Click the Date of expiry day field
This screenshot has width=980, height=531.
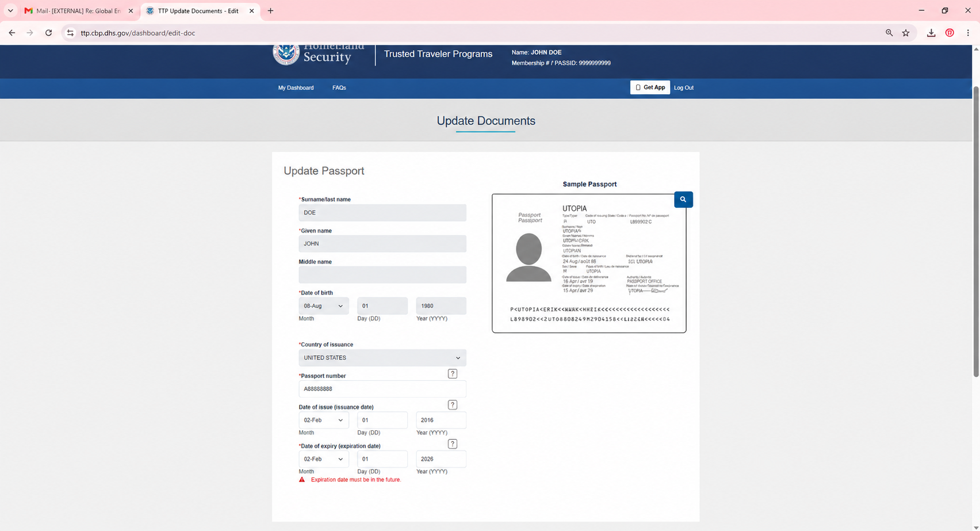tap(382, 459)
